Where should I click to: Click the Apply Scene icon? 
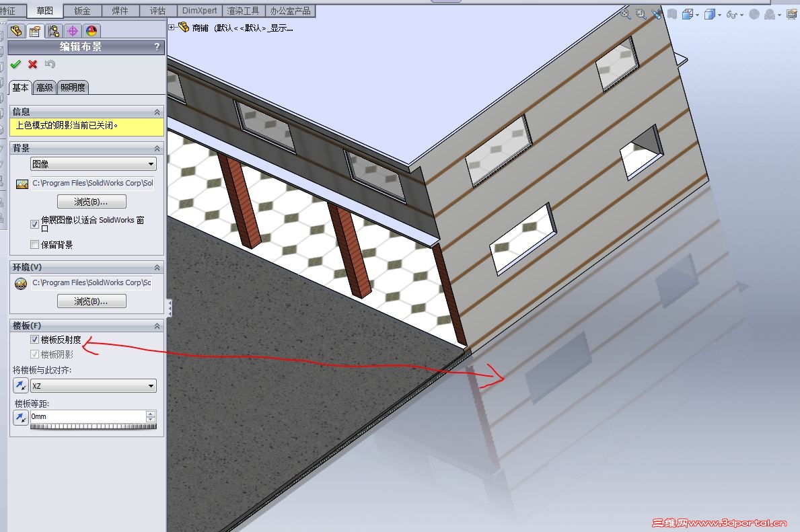770,14
